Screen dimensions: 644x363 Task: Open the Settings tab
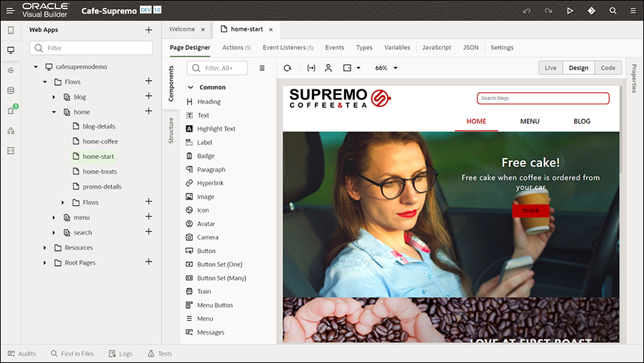[502, 48]
